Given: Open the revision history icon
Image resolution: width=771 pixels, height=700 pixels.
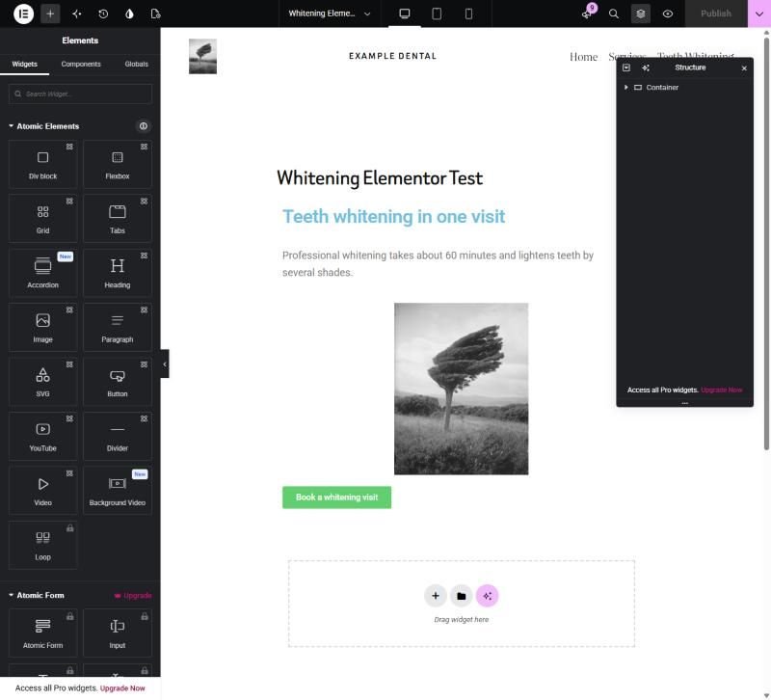Looking at the screenshot, I should (103, 13).
